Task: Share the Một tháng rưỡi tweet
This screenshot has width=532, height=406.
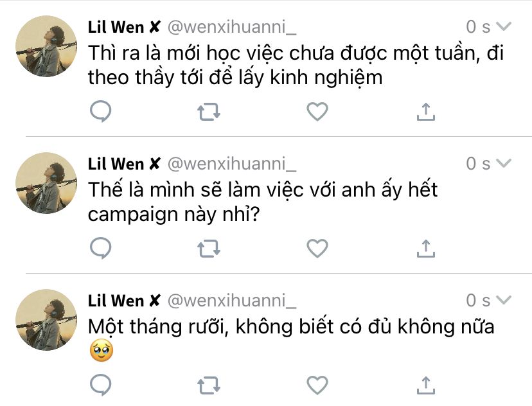Action: [426, 385]
